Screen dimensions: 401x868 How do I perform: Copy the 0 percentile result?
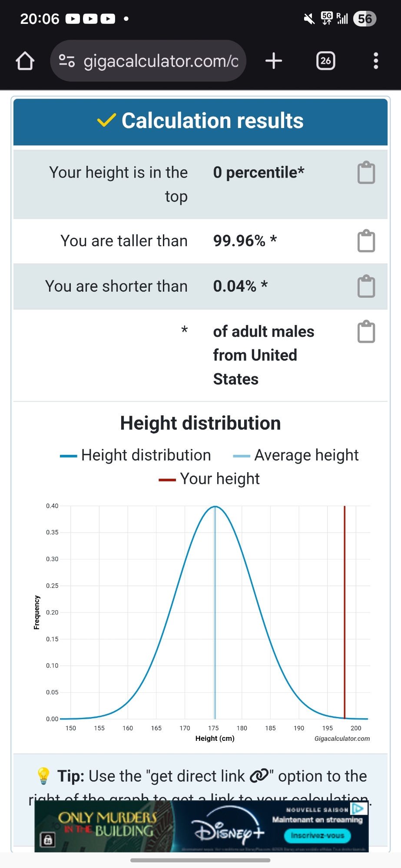(366, 173)
